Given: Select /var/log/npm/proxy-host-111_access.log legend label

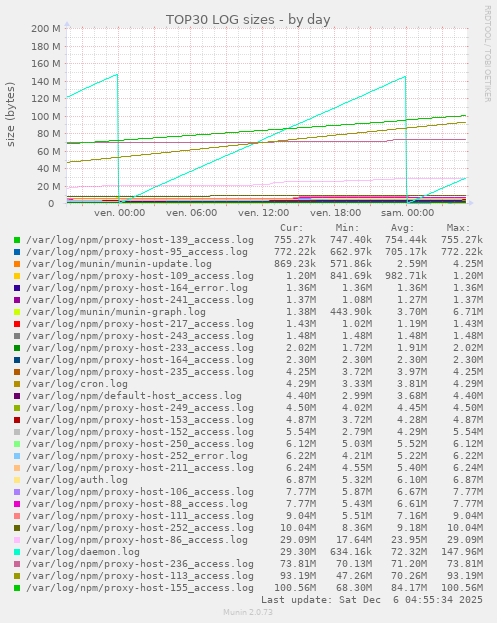Looking at the screenshot, I should 140,516.
